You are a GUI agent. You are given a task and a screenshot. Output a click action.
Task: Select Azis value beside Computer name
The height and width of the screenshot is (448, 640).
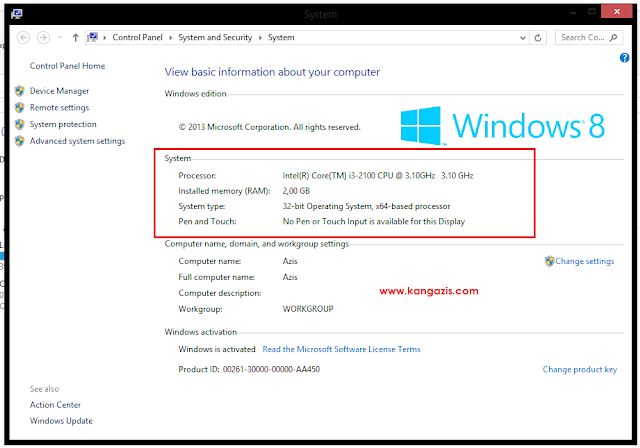tap(290, 261)
